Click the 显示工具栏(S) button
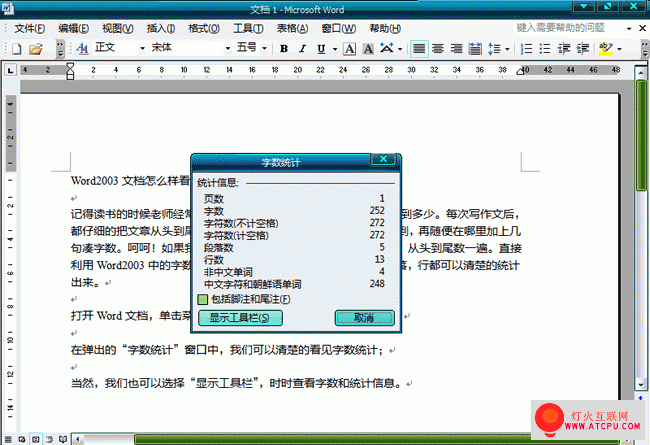The height and width of the screenshot is (445, 650). 240,318
